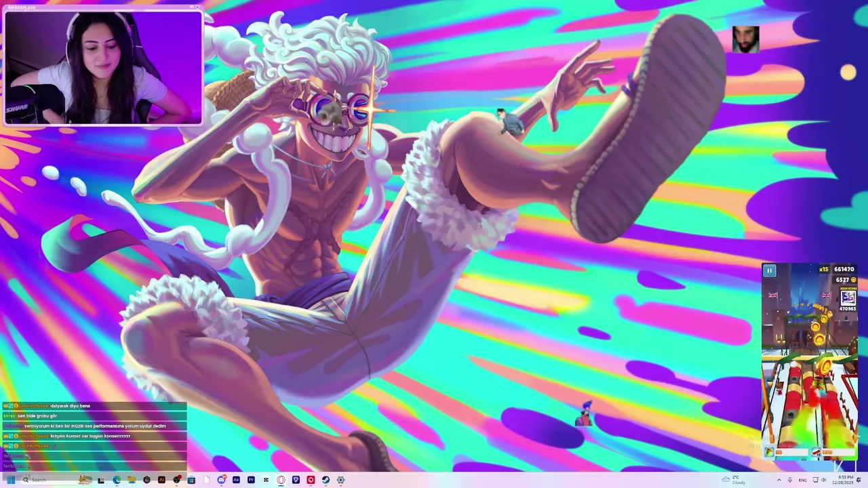Viewport: 868px width, 488px height.
Task: Open Discord from the taskbar
Action: (x=222, y=480)
